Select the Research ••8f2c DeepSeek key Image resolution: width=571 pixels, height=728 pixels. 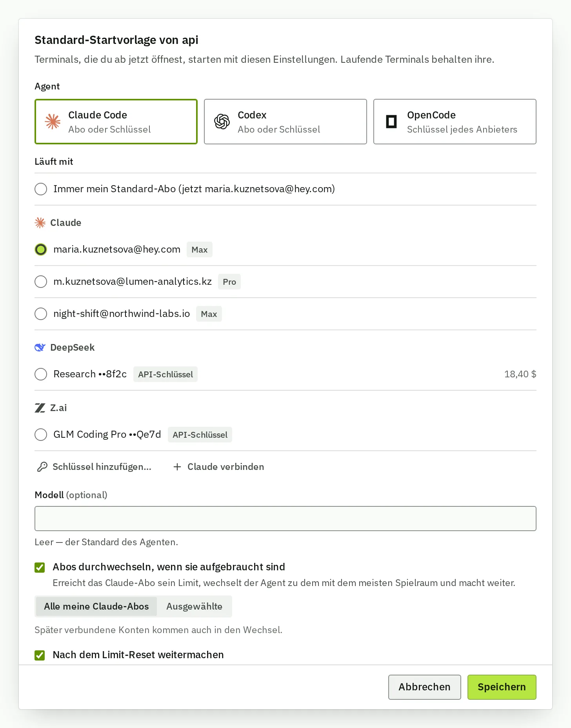pos(41,374)
